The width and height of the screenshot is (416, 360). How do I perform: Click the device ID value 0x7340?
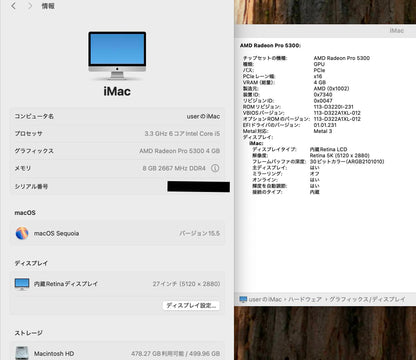pyautogui.click(x=323, y=95)
